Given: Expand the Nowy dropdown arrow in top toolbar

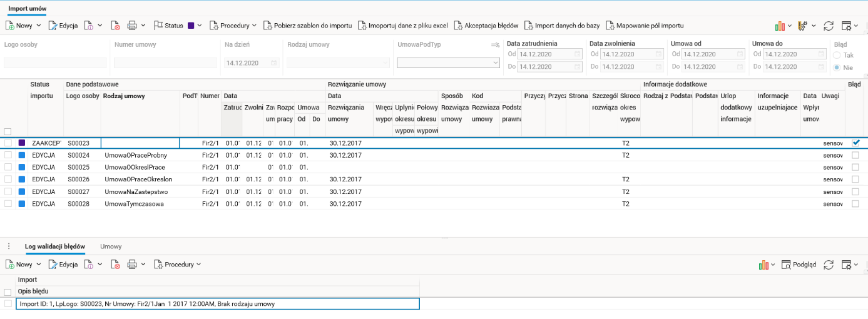Looking at the screenshot, I should [39, 26].
